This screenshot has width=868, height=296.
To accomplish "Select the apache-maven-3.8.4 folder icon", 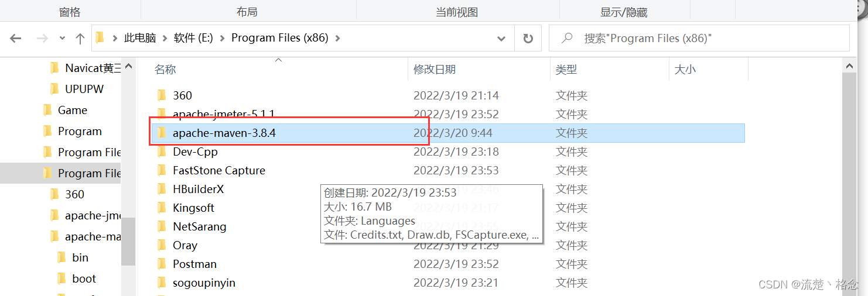I will (162, 133).
